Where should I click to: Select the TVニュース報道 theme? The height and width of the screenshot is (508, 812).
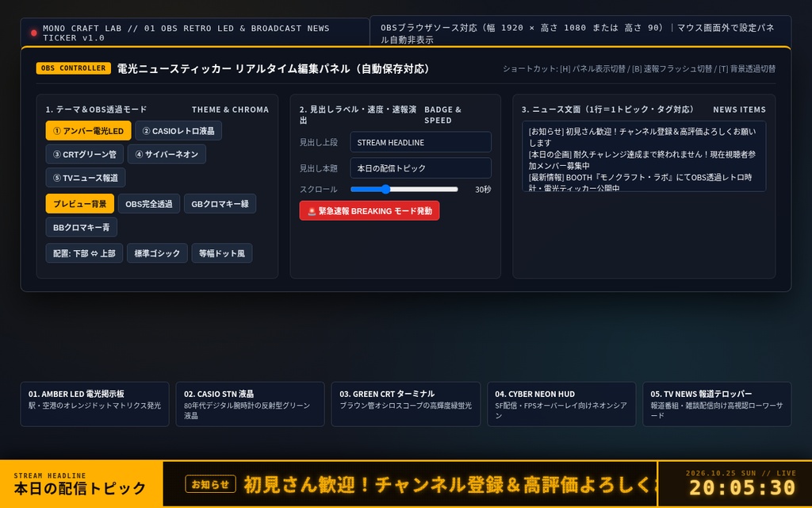86,177
